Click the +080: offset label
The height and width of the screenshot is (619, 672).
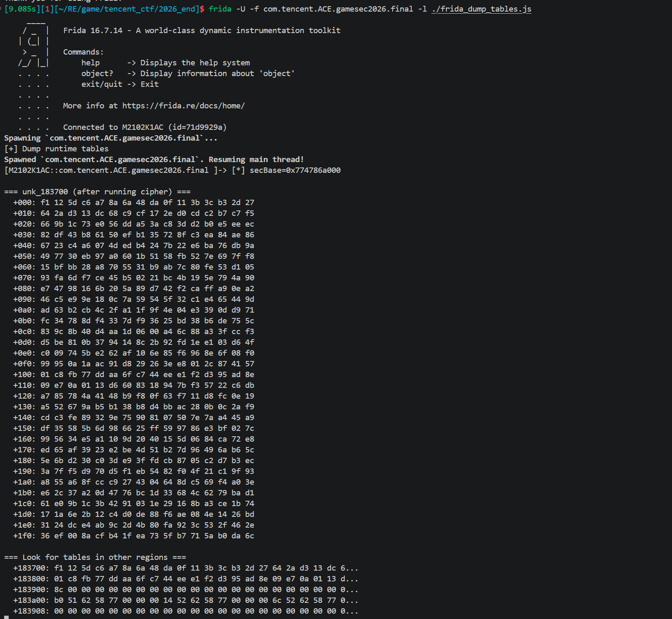[x=24, y=289]
